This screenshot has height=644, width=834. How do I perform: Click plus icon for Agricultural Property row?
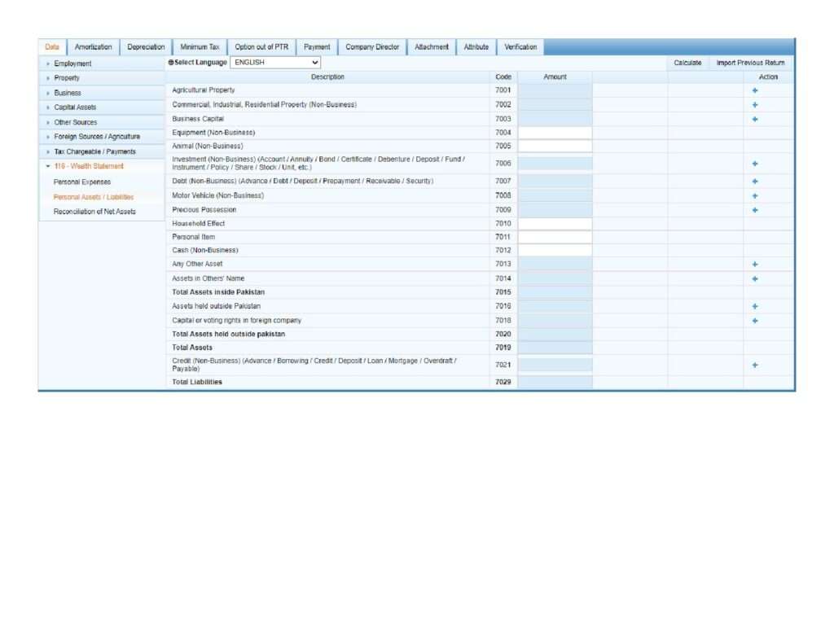[x=755, y=90]
